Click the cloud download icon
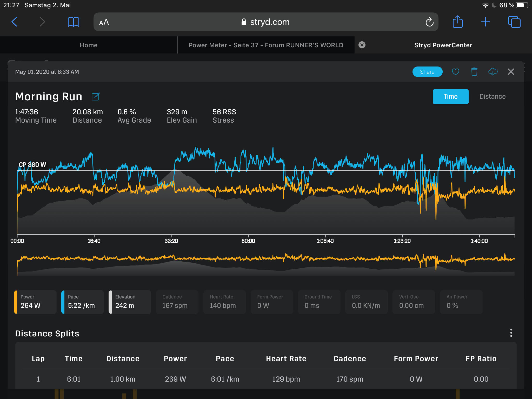 (493, 72)
